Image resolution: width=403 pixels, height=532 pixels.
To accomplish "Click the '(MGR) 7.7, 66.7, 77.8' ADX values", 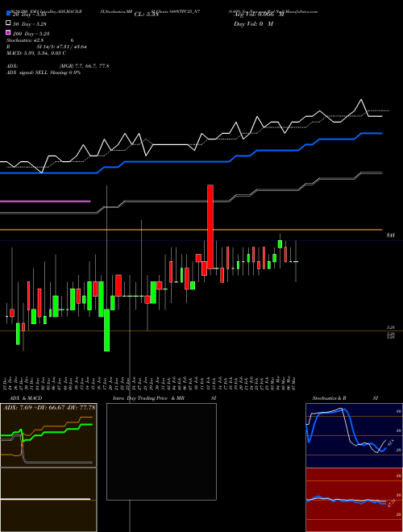I will (84, 66).
